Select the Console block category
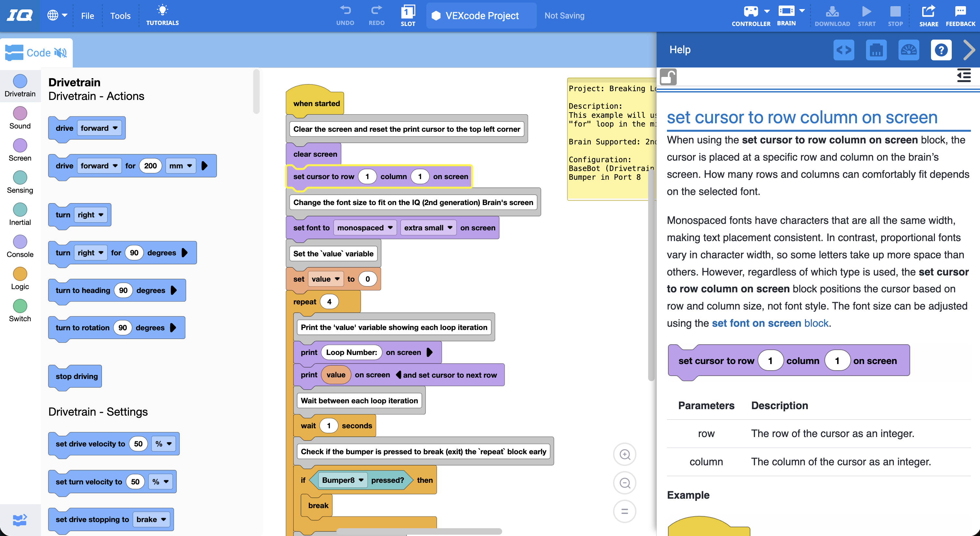This screenshot has height=536, width=980. (x=20, y=247)
